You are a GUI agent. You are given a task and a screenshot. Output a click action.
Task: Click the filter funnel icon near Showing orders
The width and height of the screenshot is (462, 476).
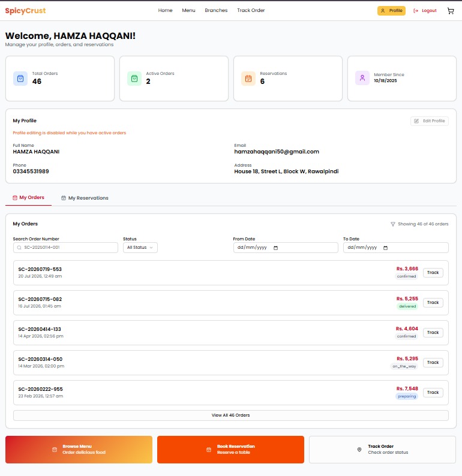393,224
